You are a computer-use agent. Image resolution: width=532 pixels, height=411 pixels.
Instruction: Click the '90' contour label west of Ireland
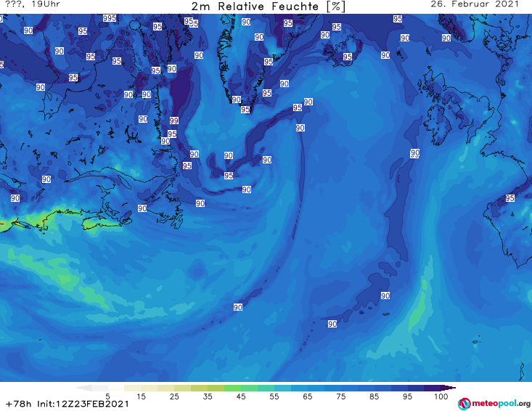415,153
